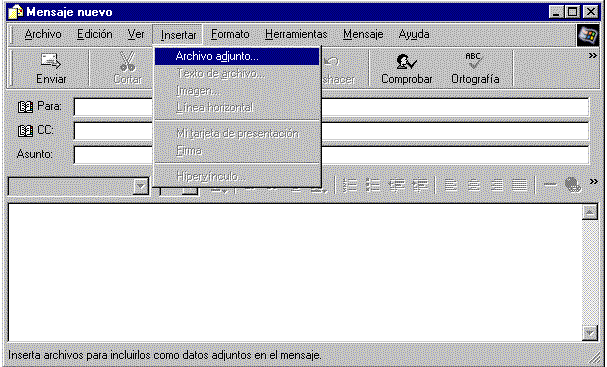
Task: Click inside the message body area
Action: pyautogui.click(x=295, y=272)
